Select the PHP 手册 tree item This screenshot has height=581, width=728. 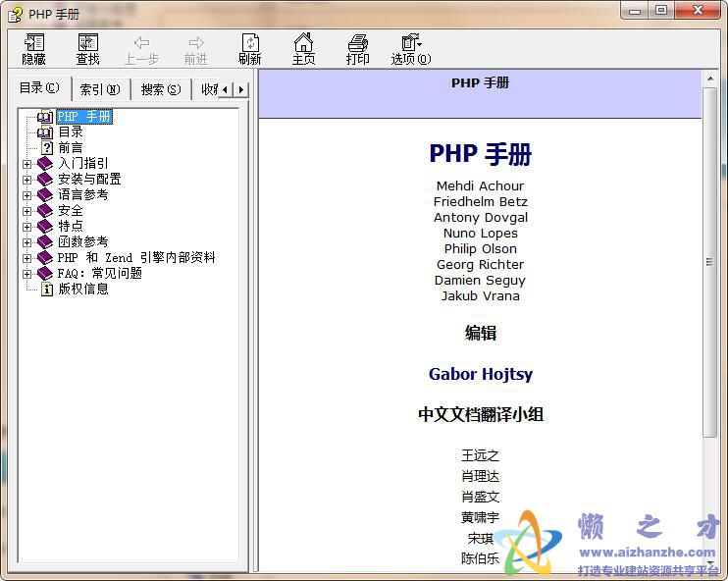click(x=84, y=117)
